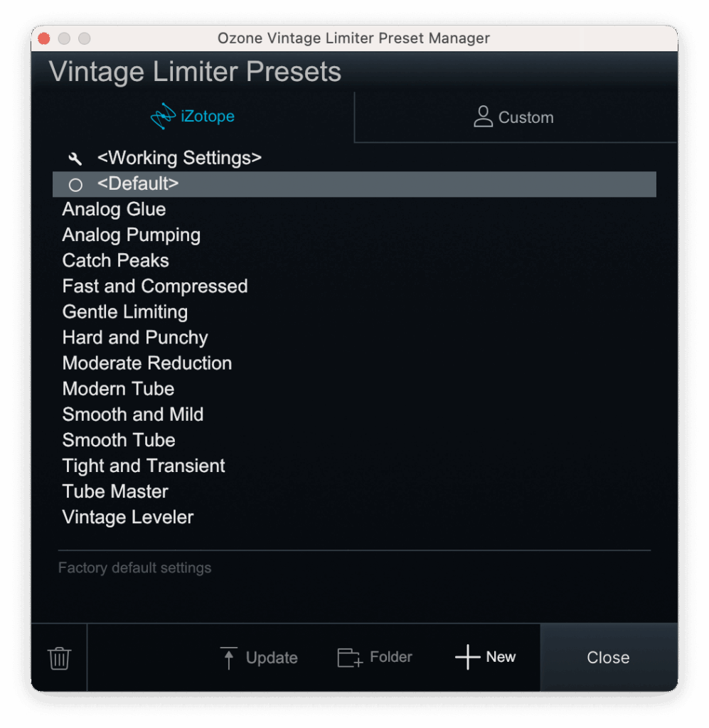Select the Vintage Leveler preset
The height and width of the screenshot is (728, 709).
[128, 517]
